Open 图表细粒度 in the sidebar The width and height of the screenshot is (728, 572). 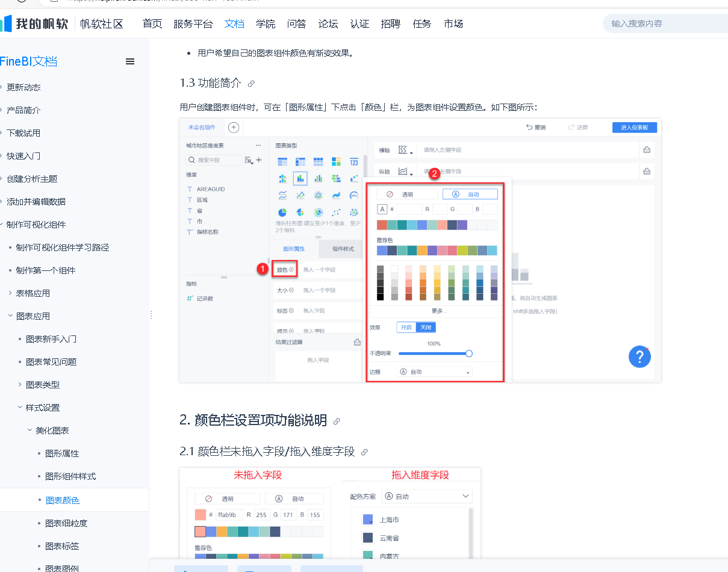pyautogui.click(x=66, y=523)
